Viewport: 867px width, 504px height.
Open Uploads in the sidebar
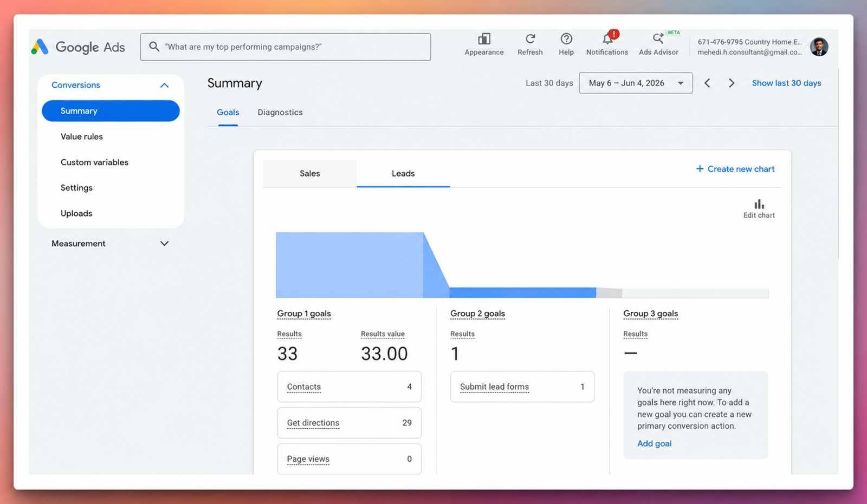coord(76,213)
